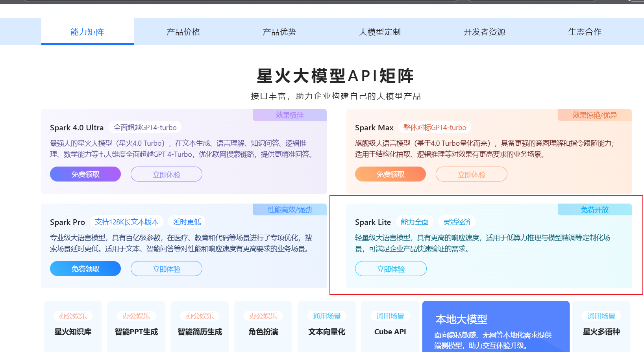This screenshot has height=352, width=644.
Task: Click the 能力全面 tag on Spark Lite
Action: (415, 222)
